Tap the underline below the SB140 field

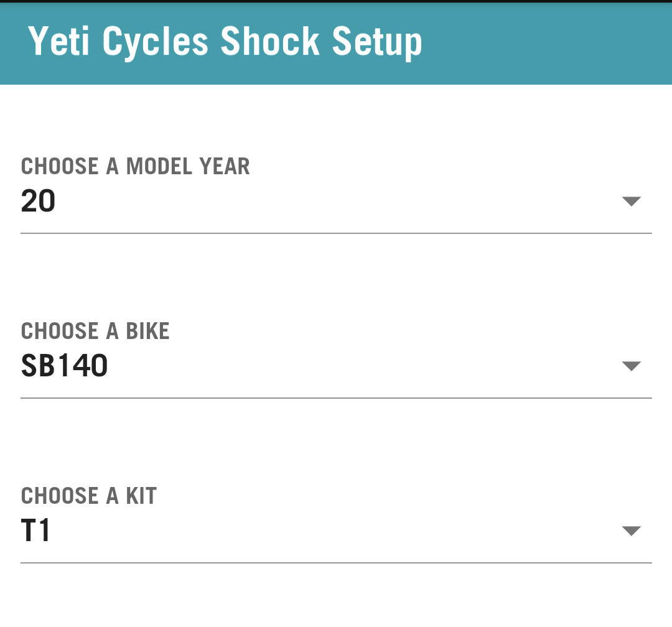point(336,398)
